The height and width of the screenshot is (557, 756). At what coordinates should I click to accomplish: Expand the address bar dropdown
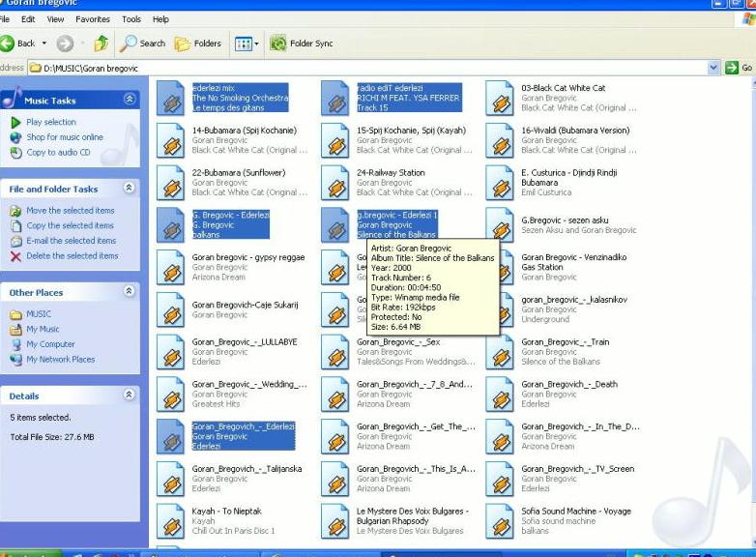tap(714, 68)
